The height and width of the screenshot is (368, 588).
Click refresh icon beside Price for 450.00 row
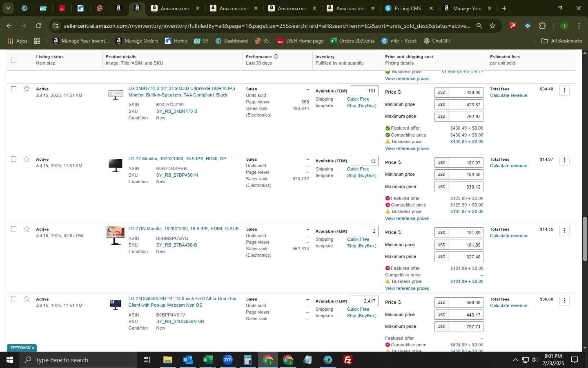tap(399, 303)
